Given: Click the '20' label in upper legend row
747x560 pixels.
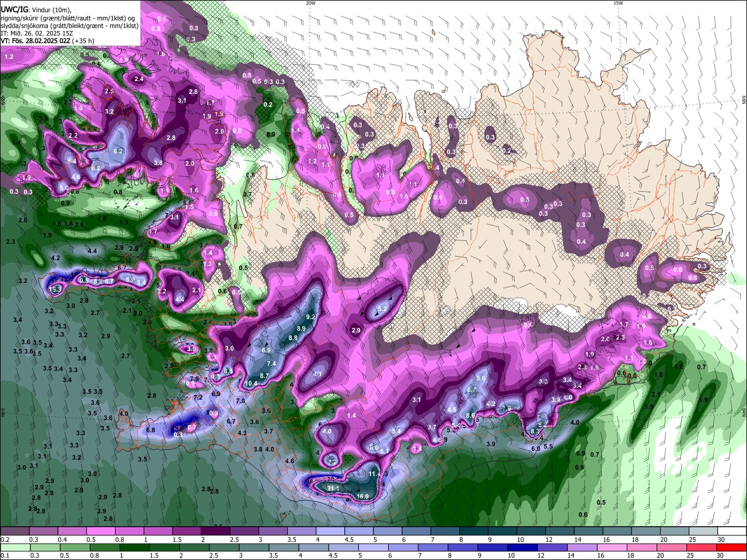Looking at the screenshot, I should click(664, 540).
